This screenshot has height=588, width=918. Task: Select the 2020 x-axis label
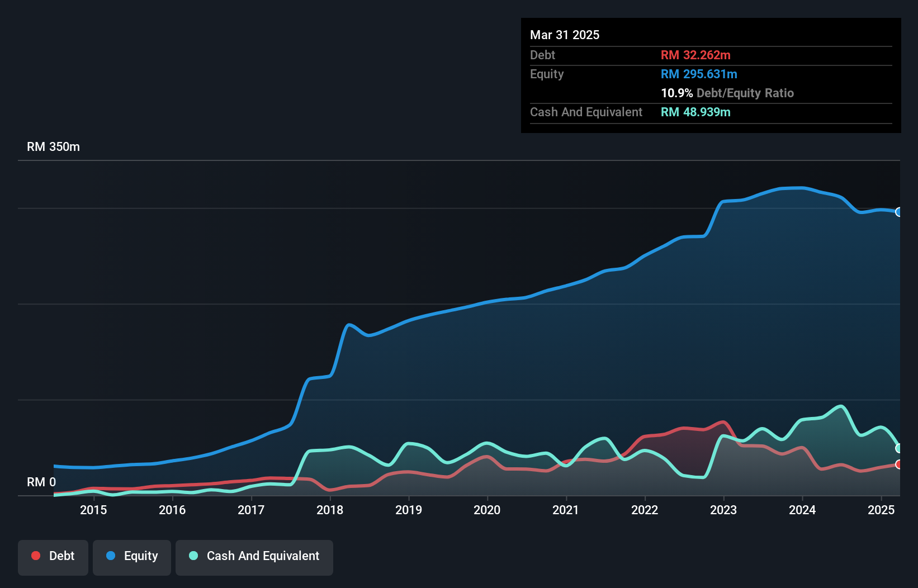pos(487,510)
